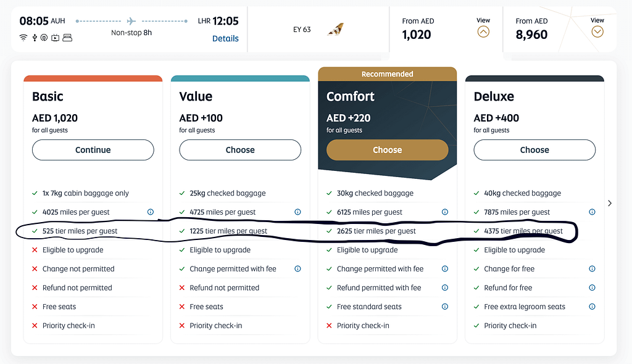Select the Wi-Fi amenity icon
Image resolution: width=632 pixels, height=364 pixels.
23,37
